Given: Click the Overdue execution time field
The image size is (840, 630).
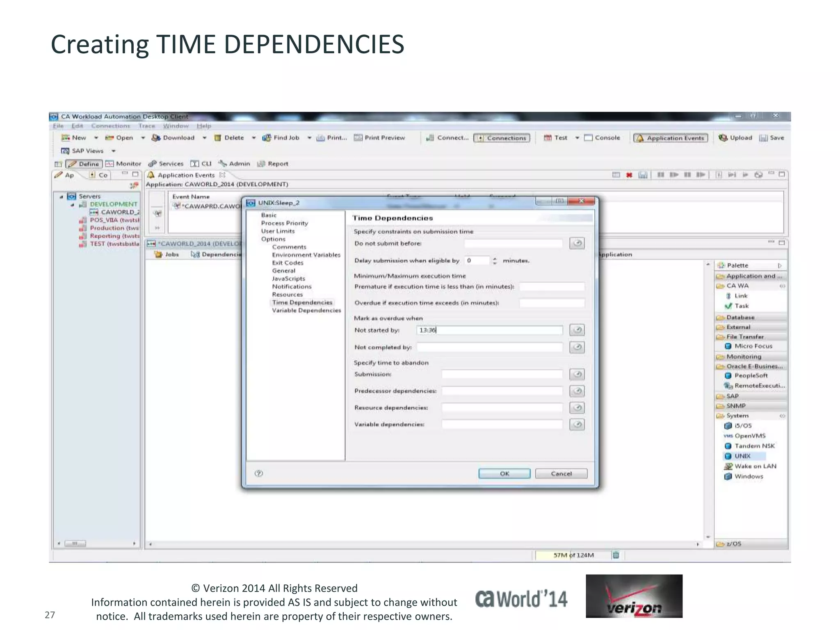Looking at the screenshot, I should pyautogui.click(x=552, y=303).
